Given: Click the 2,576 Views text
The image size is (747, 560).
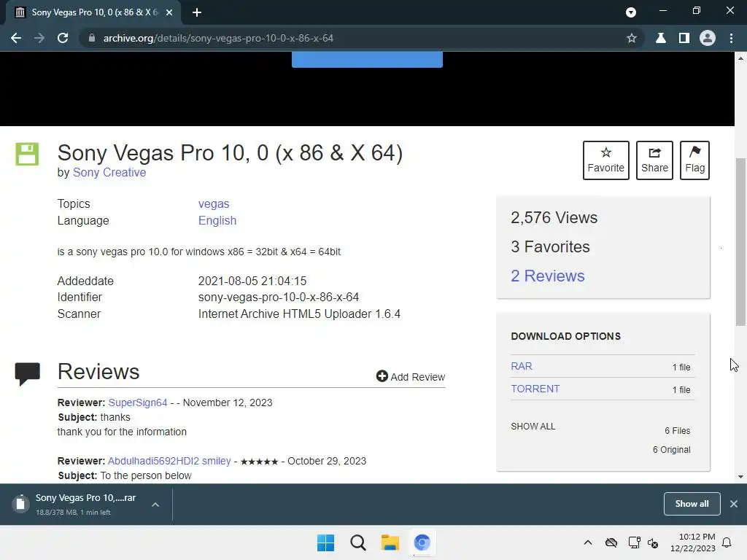Looking at the screenshot, I should (x=554, y=217).
